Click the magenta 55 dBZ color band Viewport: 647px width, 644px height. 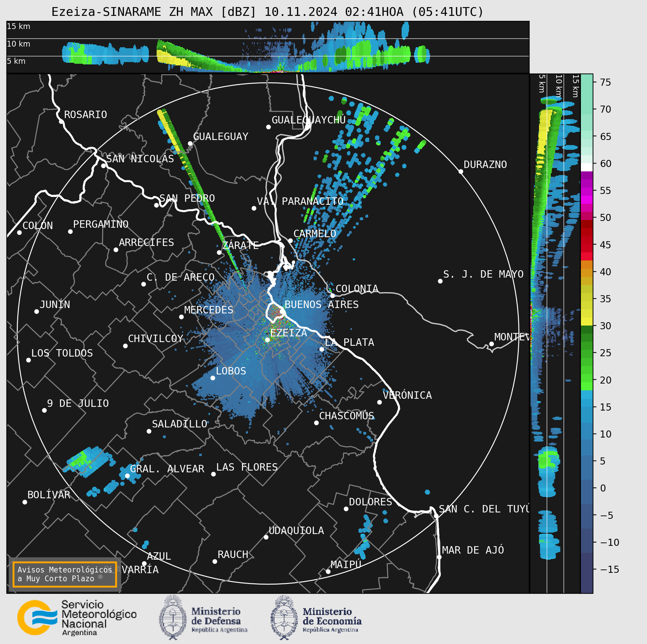click(x=587, y=192)
